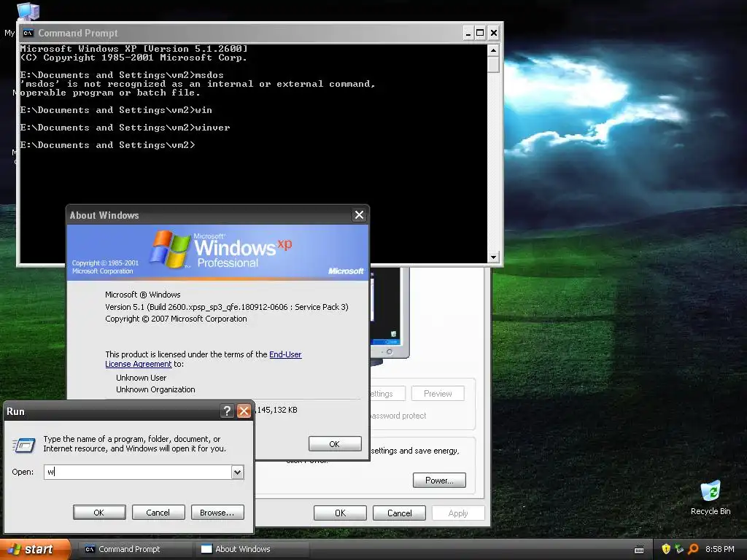Click Command Prompt scrollbar up arrow
This screenshot has width=747, height=560.
[493, 50]
